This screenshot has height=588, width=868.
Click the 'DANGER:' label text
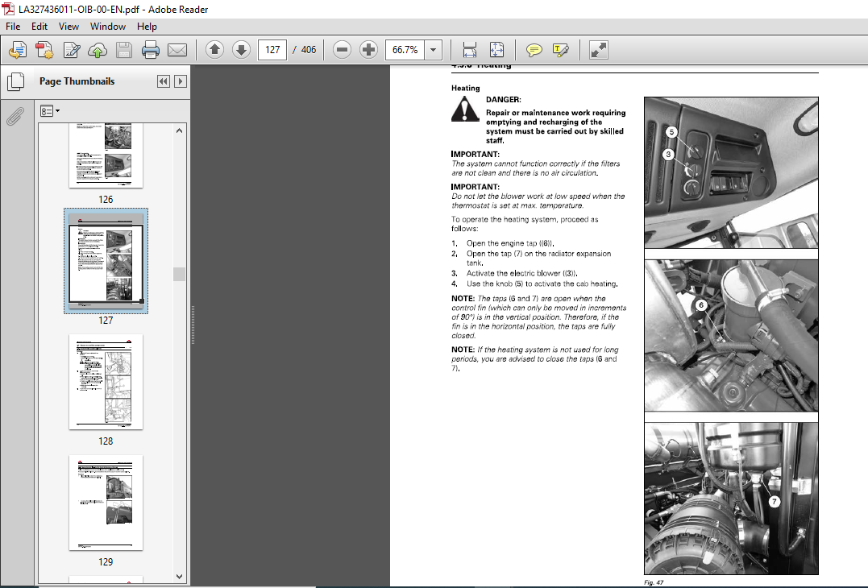(503, 100)
